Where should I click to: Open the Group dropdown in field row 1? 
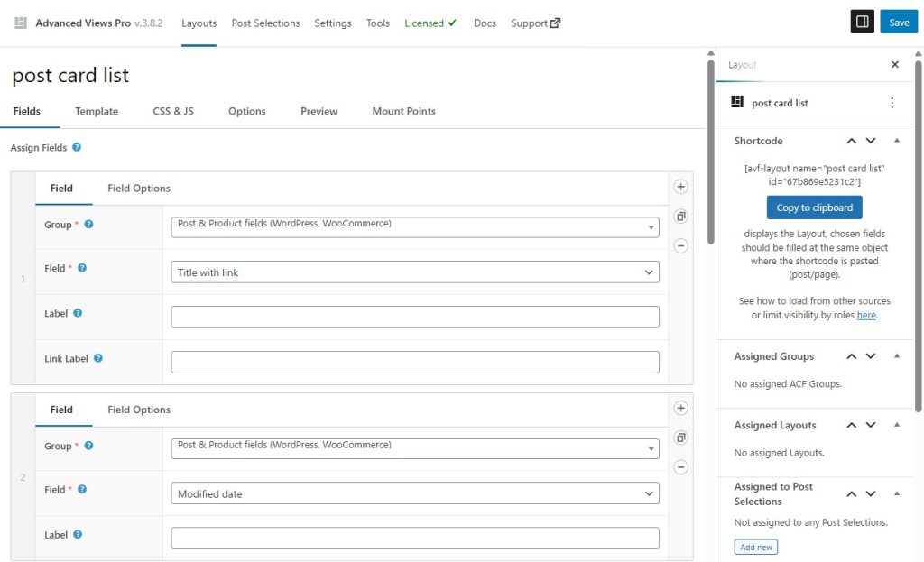coord(415,226)
